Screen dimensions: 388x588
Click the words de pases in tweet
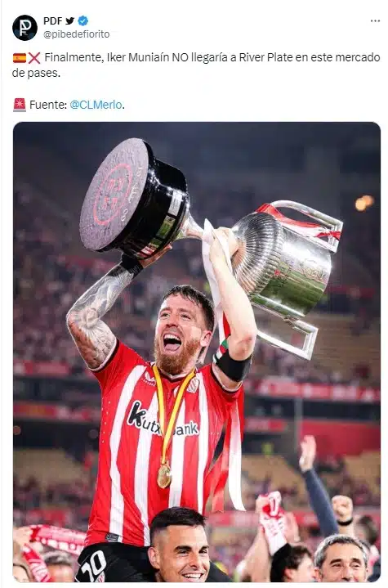36,73
